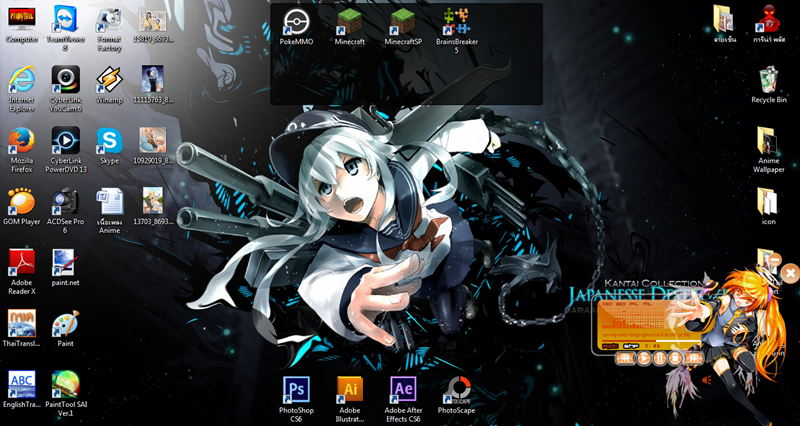Launch PhotoScape

point(457,395)
